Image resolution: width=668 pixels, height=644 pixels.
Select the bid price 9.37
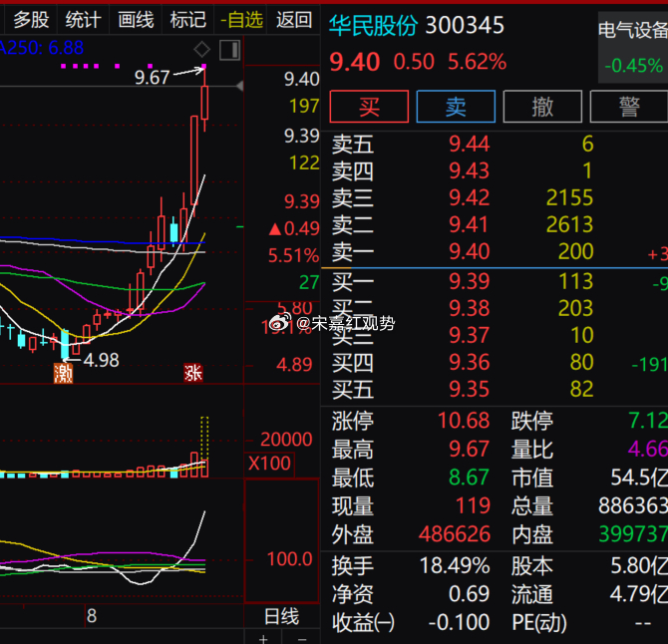[x=469, y=335]
